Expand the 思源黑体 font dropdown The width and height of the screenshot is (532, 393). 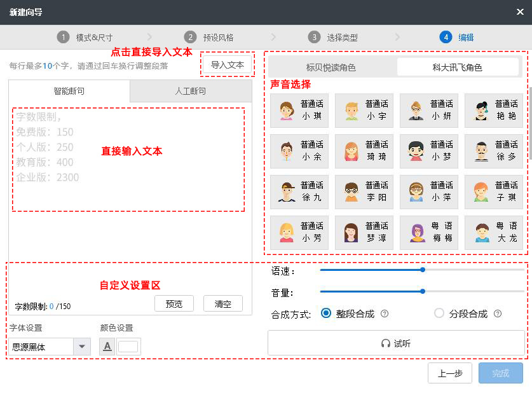pos(81,347)
